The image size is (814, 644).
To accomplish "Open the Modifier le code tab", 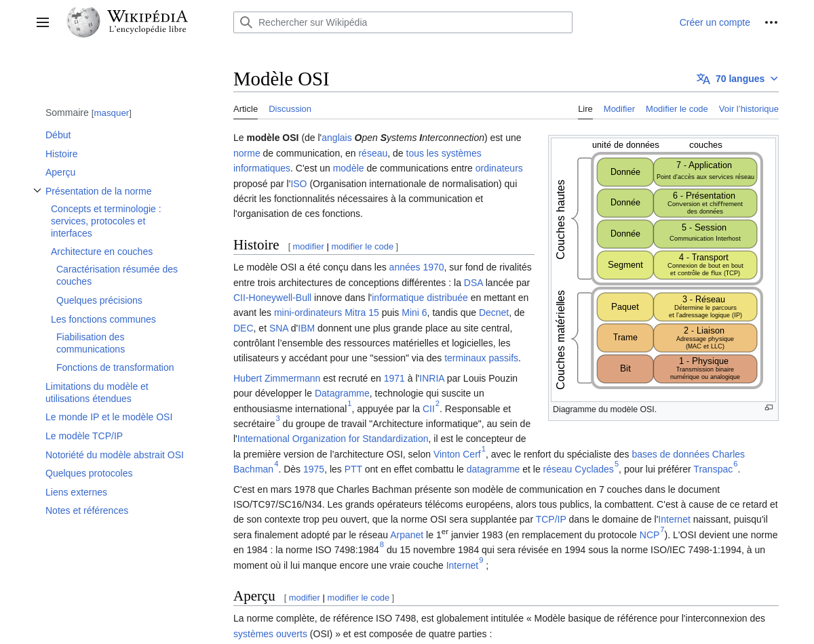I will 677,108.
